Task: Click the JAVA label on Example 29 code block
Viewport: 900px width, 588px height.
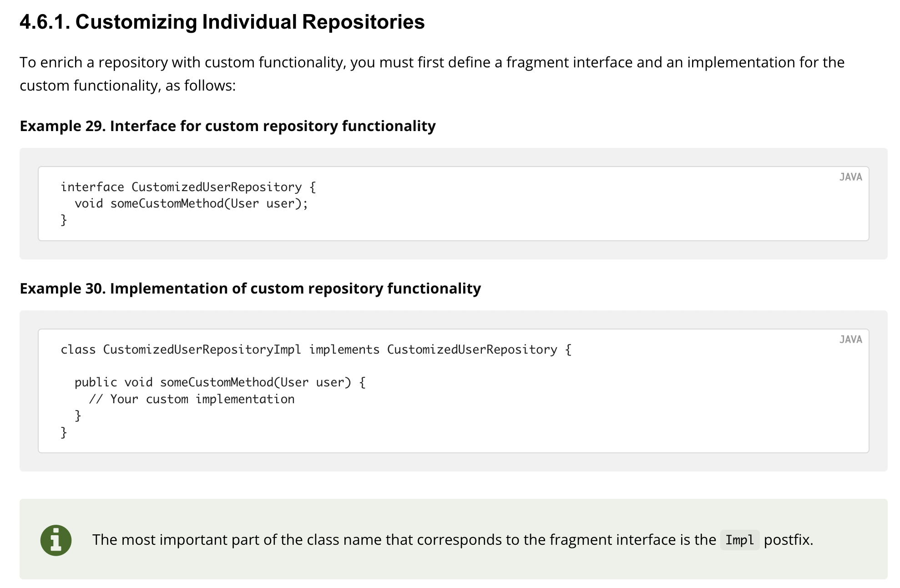Action: coord(850,177)
